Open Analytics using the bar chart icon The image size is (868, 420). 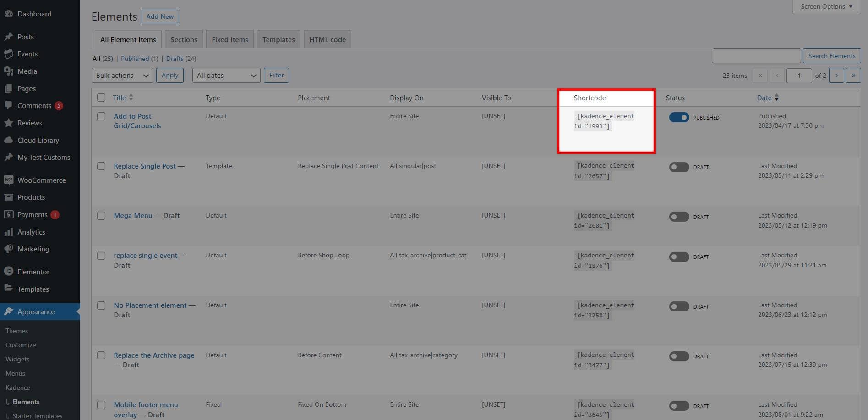[x=9, y=232]
